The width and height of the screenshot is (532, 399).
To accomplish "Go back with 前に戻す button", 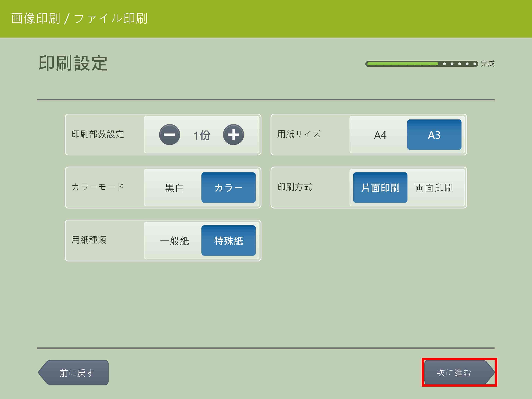I will pos(74,373).
